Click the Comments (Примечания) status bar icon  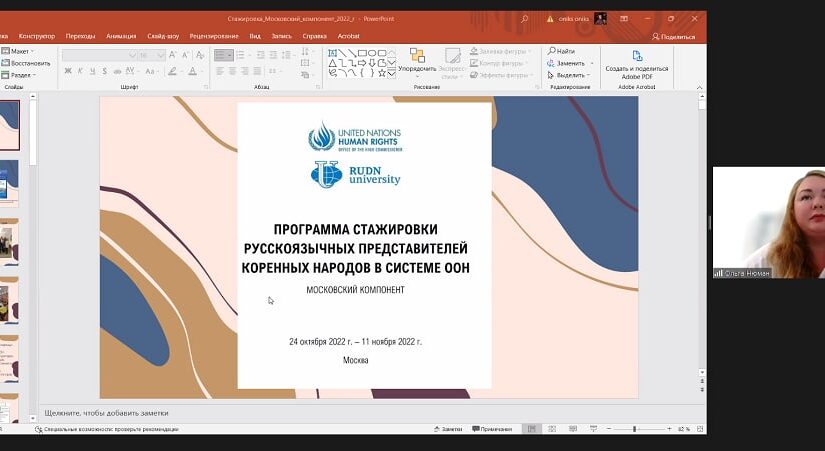[489, 429]
